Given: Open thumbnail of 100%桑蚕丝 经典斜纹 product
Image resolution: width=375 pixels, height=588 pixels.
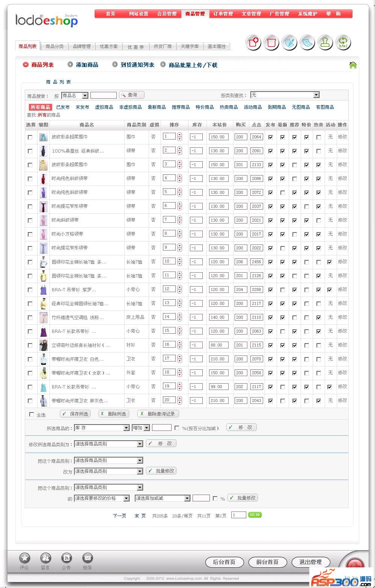Looking at the screenshot, I should pyautogui.click(x=44, y=151).
